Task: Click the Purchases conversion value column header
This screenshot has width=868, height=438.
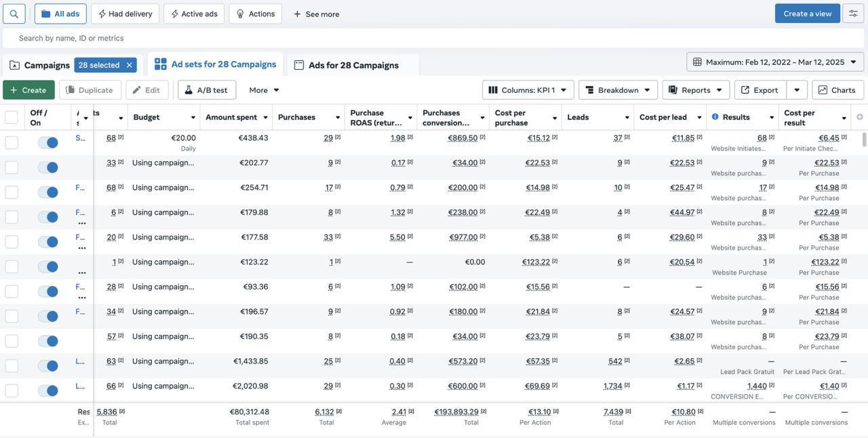Action: click(x=446, y=118)
